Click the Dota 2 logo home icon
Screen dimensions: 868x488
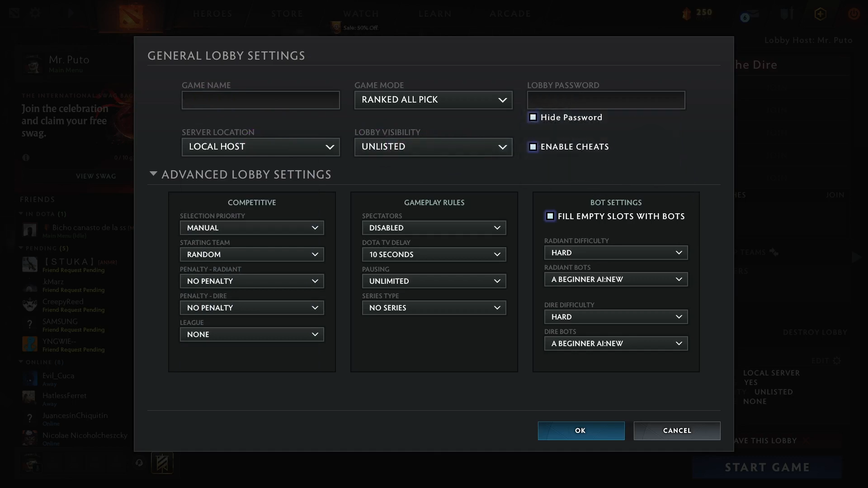(x=131, y=16)
